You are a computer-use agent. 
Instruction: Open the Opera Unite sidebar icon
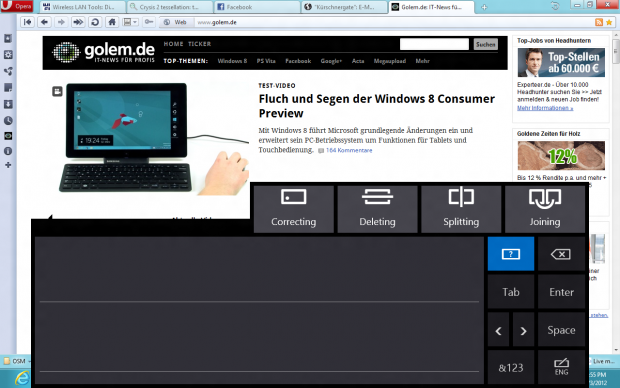pyautogui.click(x=8, y=71)
